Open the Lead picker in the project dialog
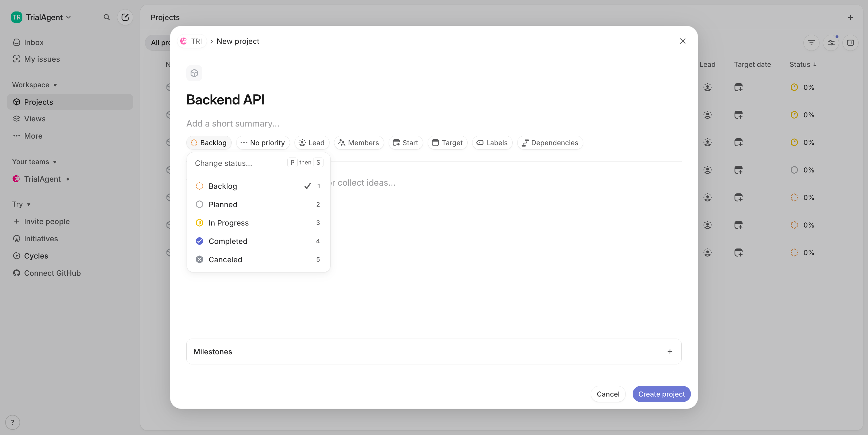This screenshot has height=435, width=868. pos(311,143)
